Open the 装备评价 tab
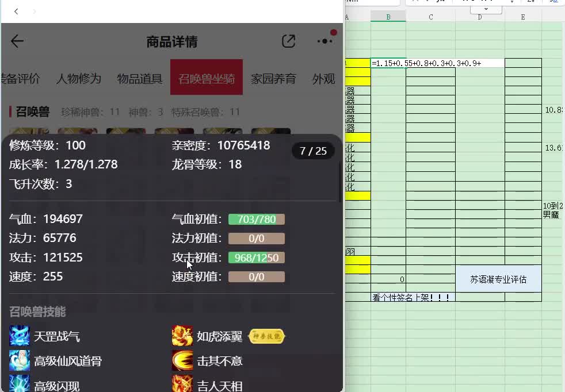This screenshot has width=565, height=392. pyautogui.click(x=20, y=79)
